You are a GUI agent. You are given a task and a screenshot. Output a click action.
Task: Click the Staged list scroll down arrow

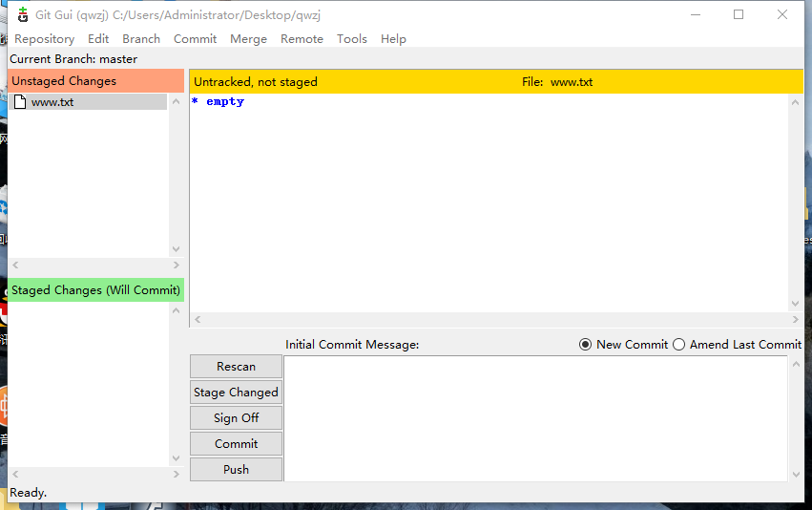177,458
